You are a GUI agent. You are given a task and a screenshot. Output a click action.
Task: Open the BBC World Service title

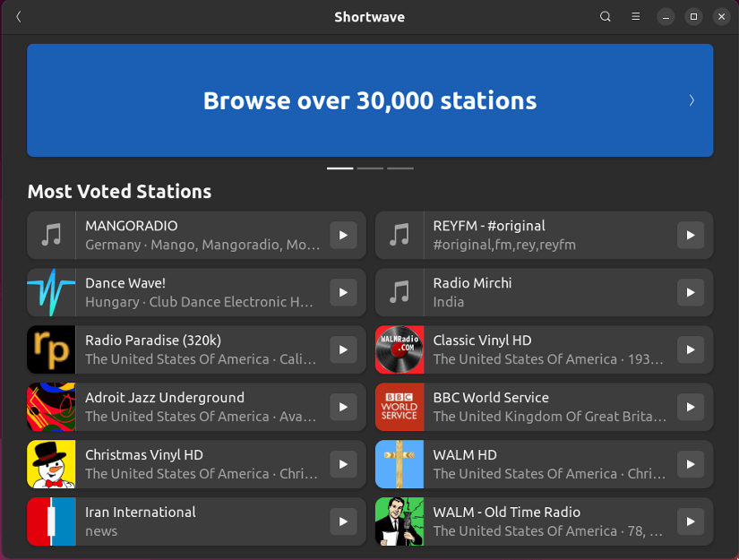(491, 397)
